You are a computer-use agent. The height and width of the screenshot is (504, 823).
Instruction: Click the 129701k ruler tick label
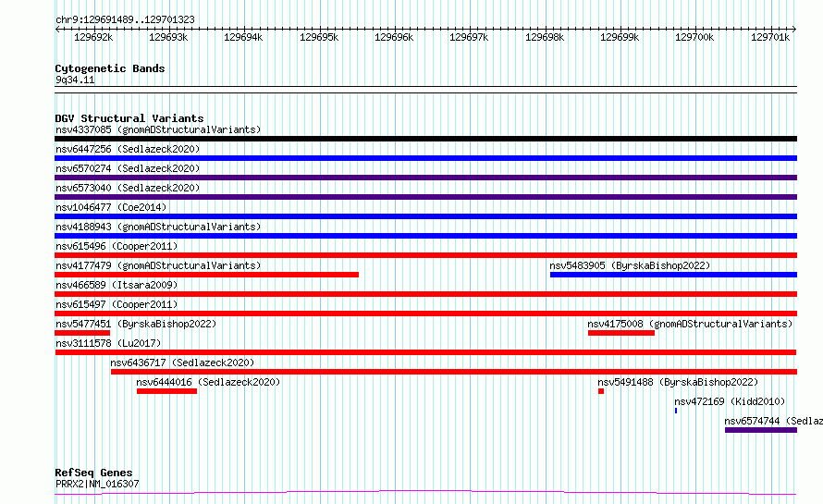coord(770,37)
